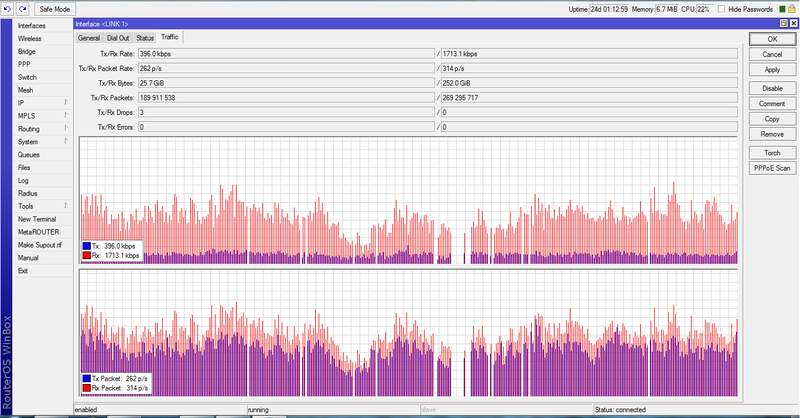Click the 'running' status bar entry
This screenshot has height=418, width=800.
(x=258, y=410)
